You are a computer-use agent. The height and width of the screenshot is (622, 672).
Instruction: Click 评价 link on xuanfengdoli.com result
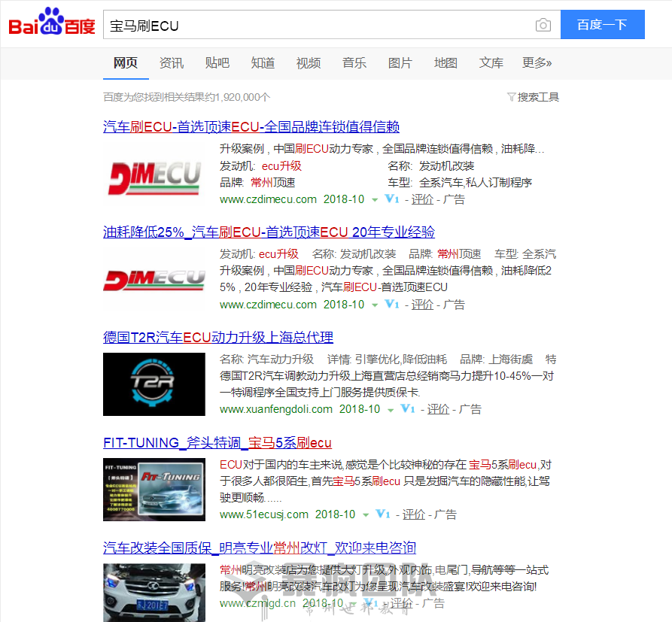point(438,409)
